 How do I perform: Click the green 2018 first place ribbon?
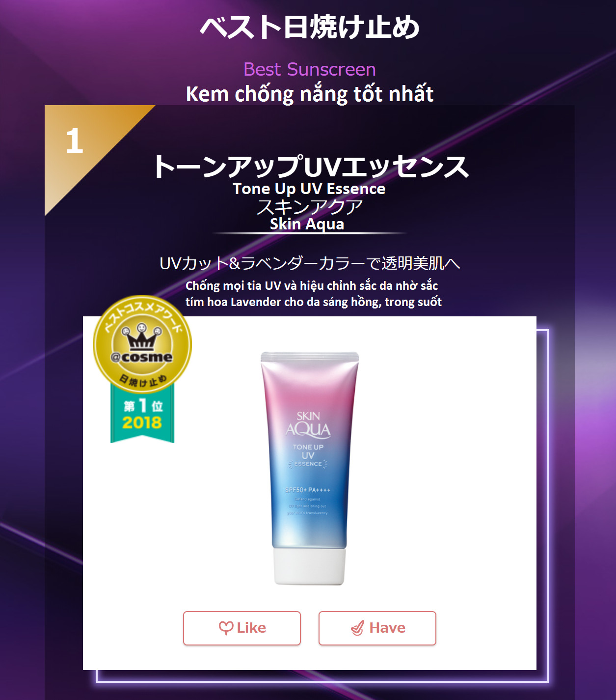(x=142, y=413)
